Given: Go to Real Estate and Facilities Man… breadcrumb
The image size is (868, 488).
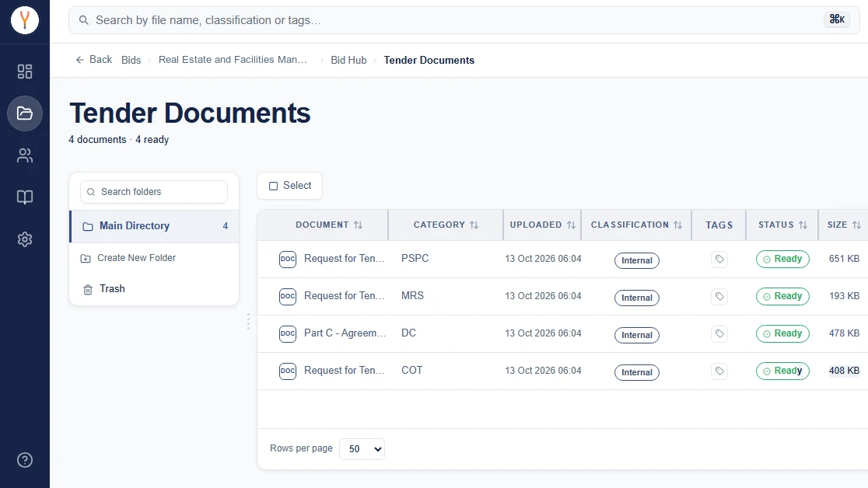Looking at the screenshot, I should [233, 60].
